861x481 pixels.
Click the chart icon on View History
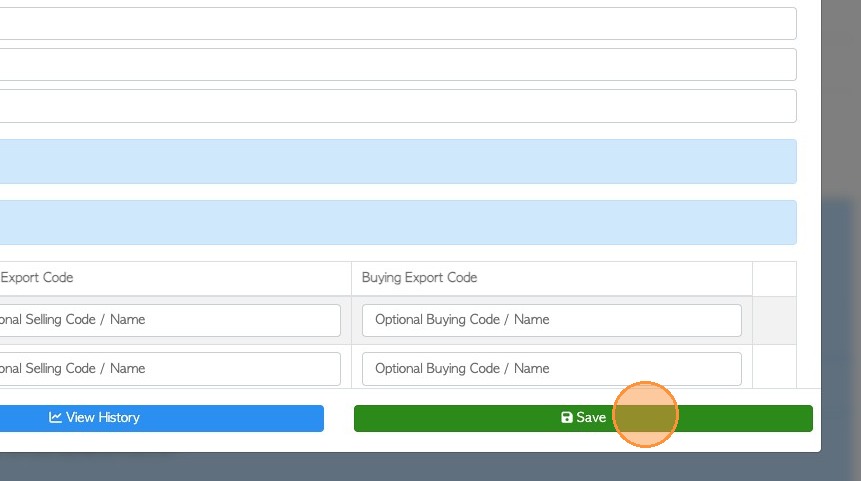(55, 417)
